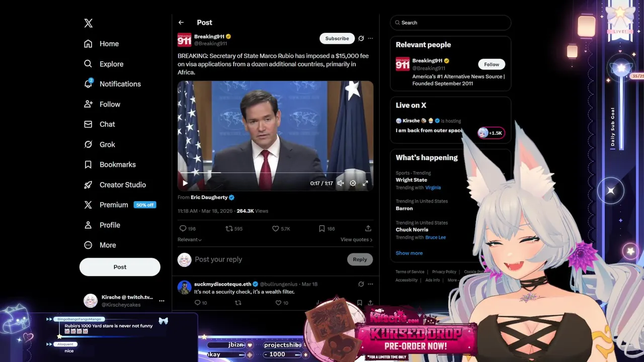Open Accessibility footer link
Screen dimensions: 644x362
click(407, 280)
